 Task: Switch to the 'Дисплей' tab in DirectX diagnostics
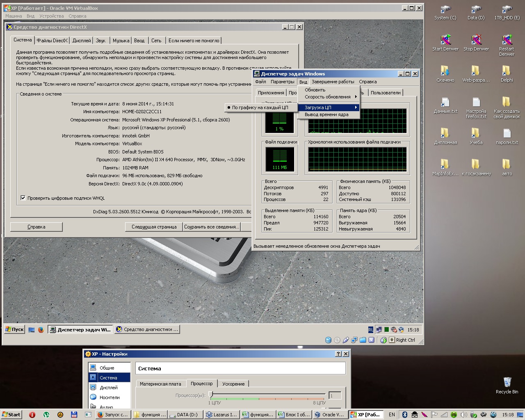(x=82, y=41)
